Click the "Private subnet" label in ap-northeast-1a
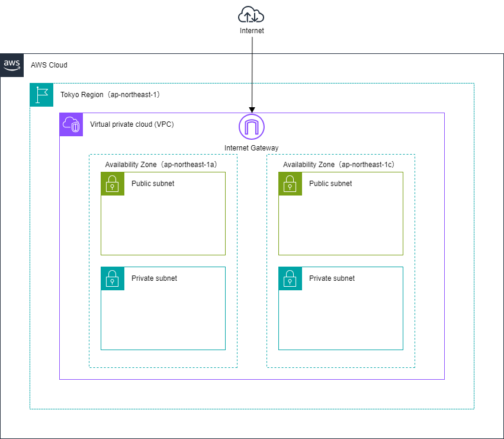 (154, 278)
